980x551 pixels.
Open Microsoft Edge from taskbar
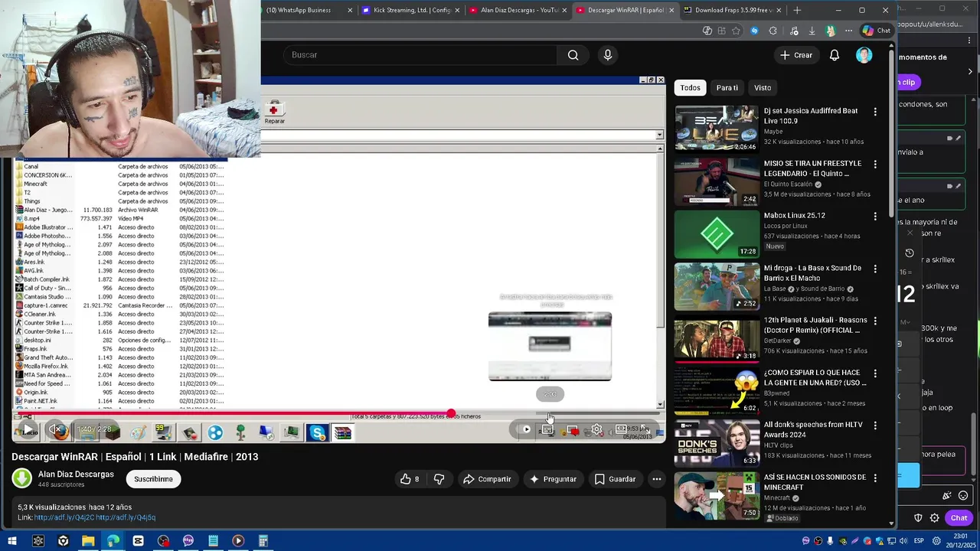(x=113, y=541)
